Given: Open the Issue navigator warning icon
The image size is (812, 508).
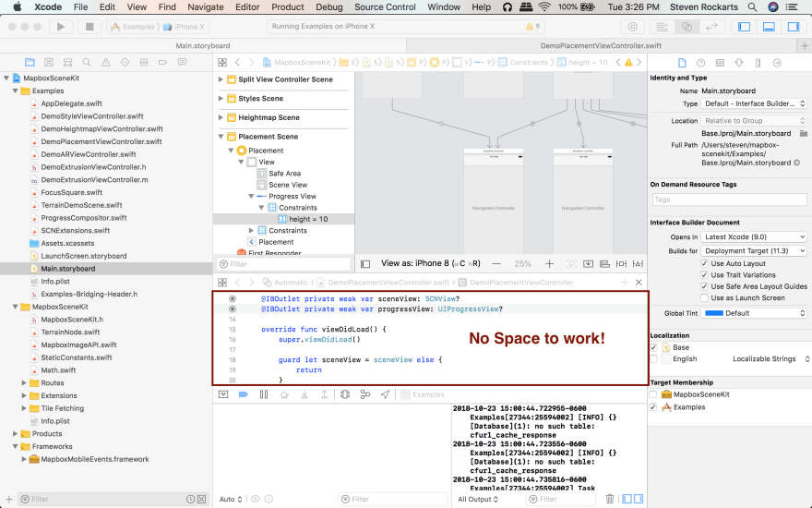Looking at the screenshot, I should [x=105, y=62].
